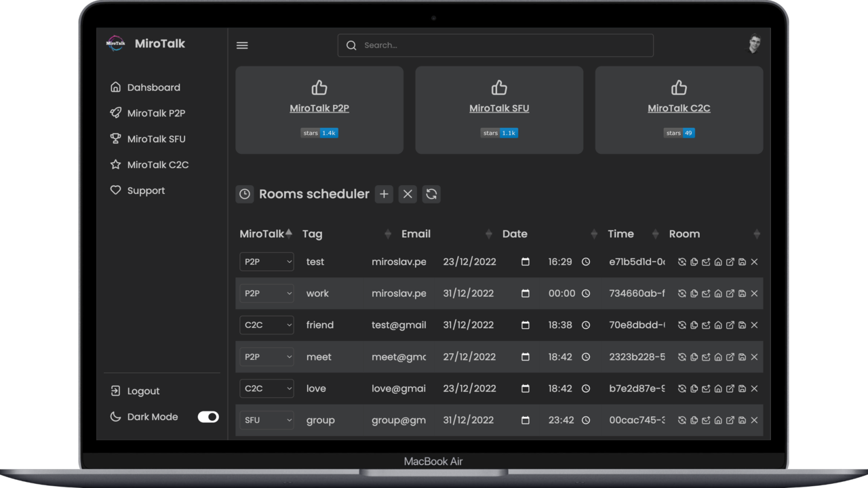The image size is (868, 488).
Task: Go to the Dahsboard sidebar item
Action: pyautogui.click(x=153, y=87)
